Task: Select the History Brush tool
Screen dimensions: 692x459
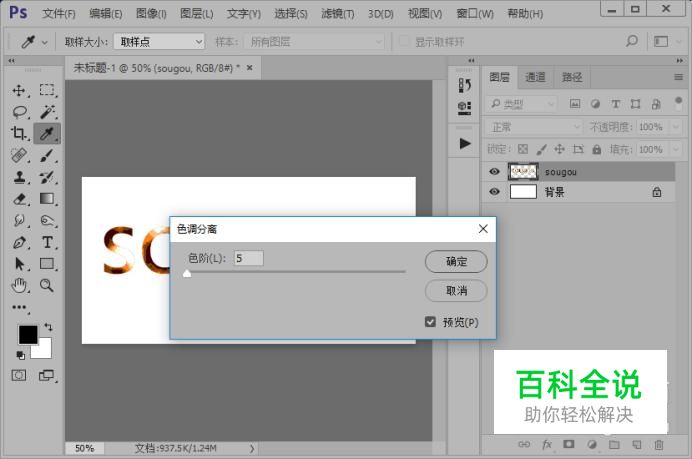Action: point(47,177)
